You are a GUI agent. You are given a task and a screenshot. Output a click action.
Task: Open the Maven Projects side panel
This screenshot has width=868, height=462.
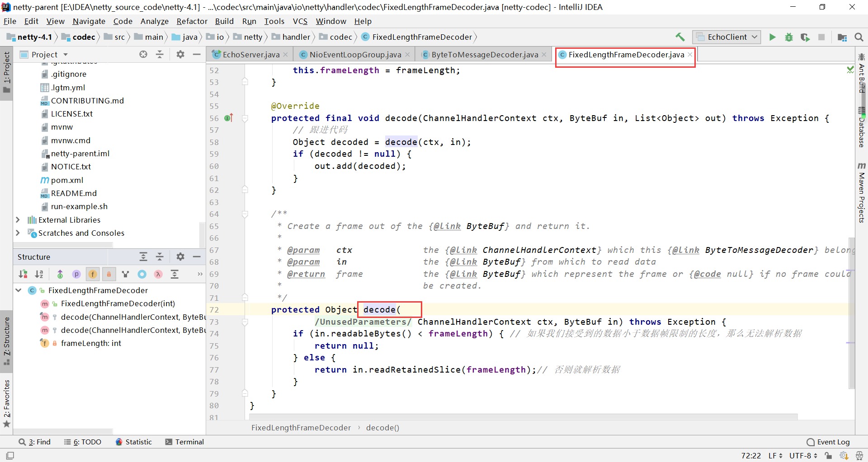pyautogui.click(x=862, y=193)
